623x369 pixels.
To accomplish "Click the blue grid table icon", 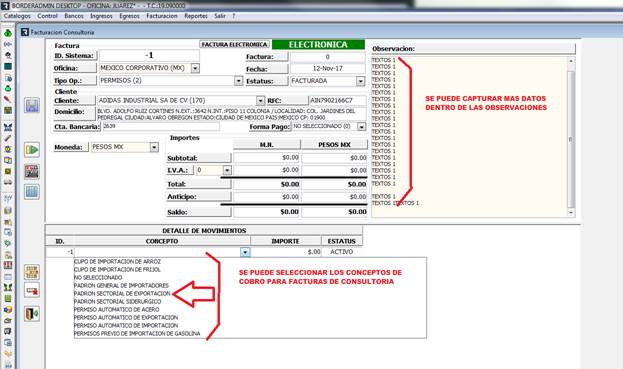I will [x=32, y=191].
